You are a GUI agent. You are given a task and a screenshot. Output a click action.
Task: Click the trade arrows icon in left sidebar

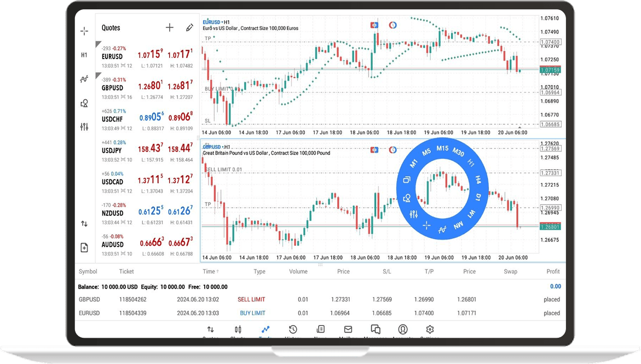click(x=84, y=224)
